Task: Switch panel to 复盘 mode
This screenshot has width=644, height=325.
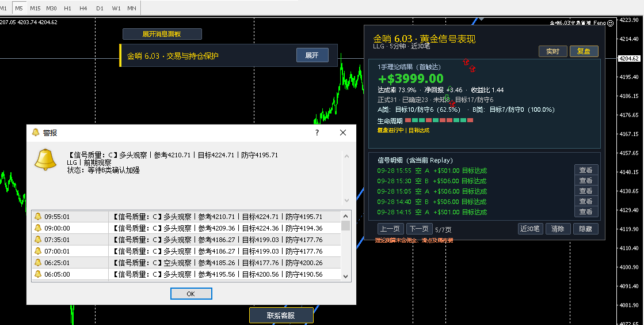Action: point(584,51)
